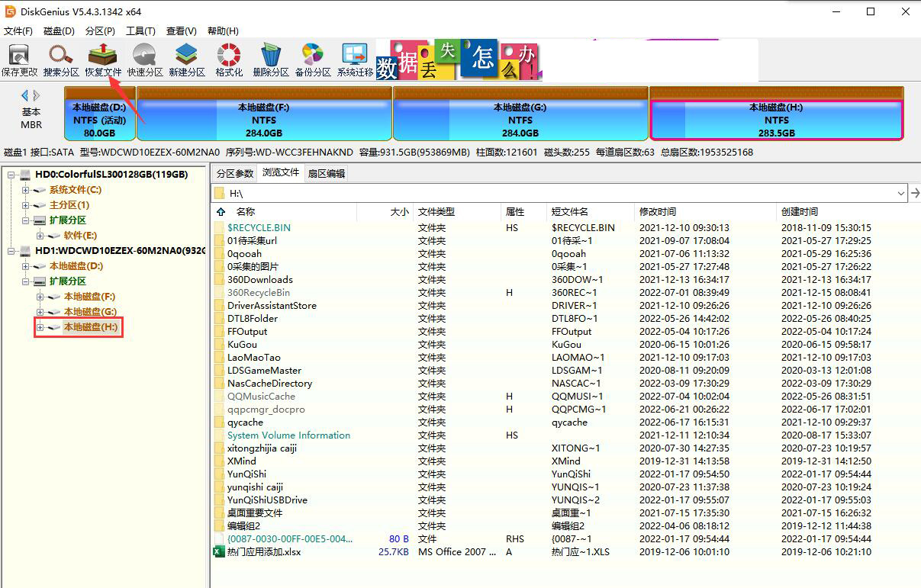Expand the 主分区(1) node
The height and width of the screenshot is (588, 921).
pyautogui.click(x=25, y=205)
